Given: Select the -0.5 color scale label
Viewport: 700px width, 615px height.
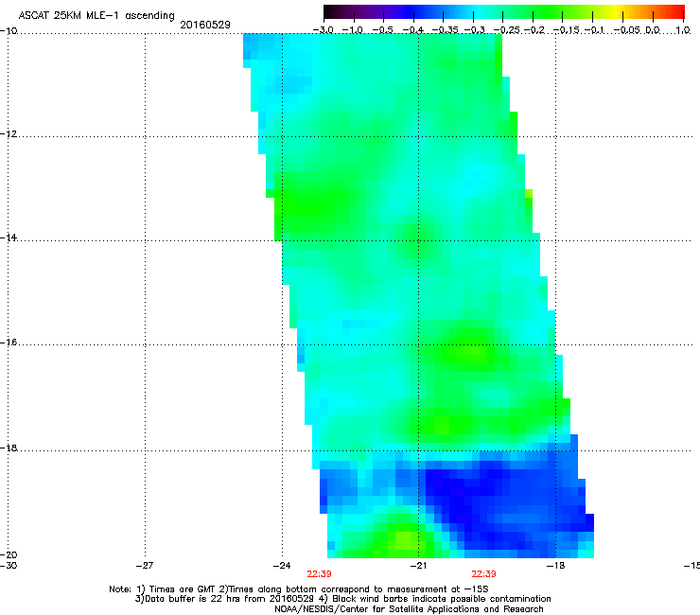Looking at the screenshot, I should [382, 30].
